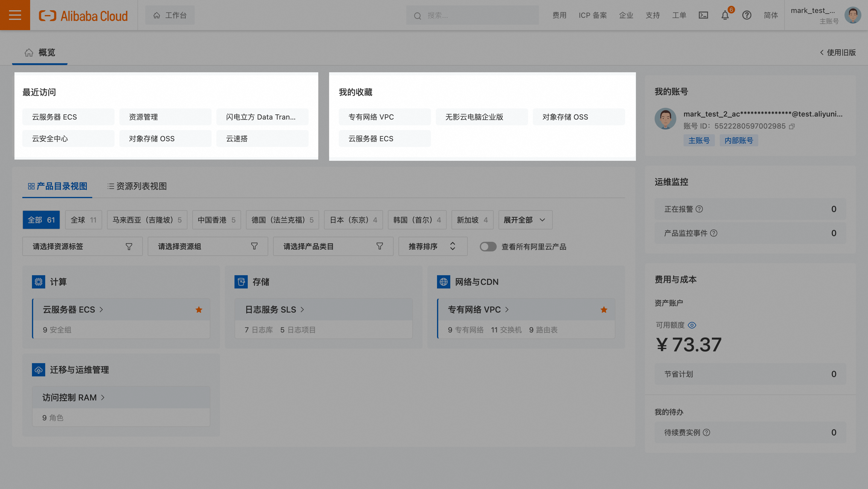Viewport: 868px width, 489px height.
Task: Click the search magnifier icon
Action: click(x=417, y=16)
